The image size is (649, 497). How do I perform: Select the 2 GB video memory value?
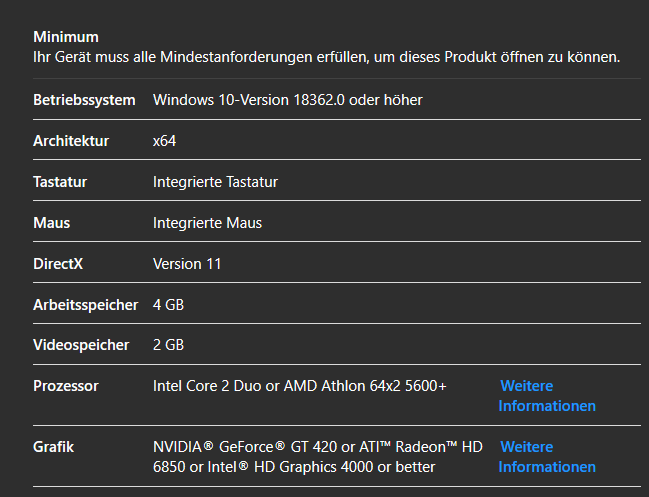pos(168,345)
